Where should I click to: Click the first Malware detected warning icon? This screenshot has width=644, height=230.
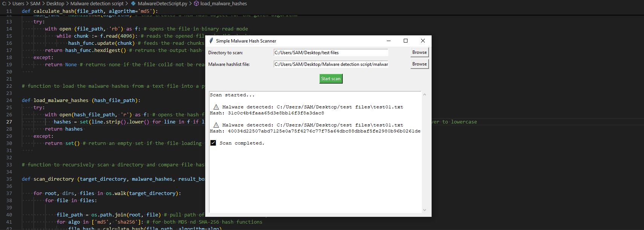point(216,107)
